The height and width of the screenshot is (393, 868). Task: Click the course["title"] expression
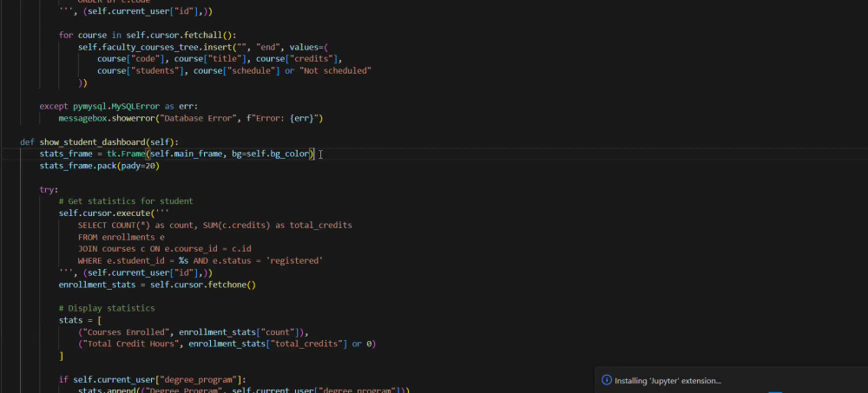210,59
